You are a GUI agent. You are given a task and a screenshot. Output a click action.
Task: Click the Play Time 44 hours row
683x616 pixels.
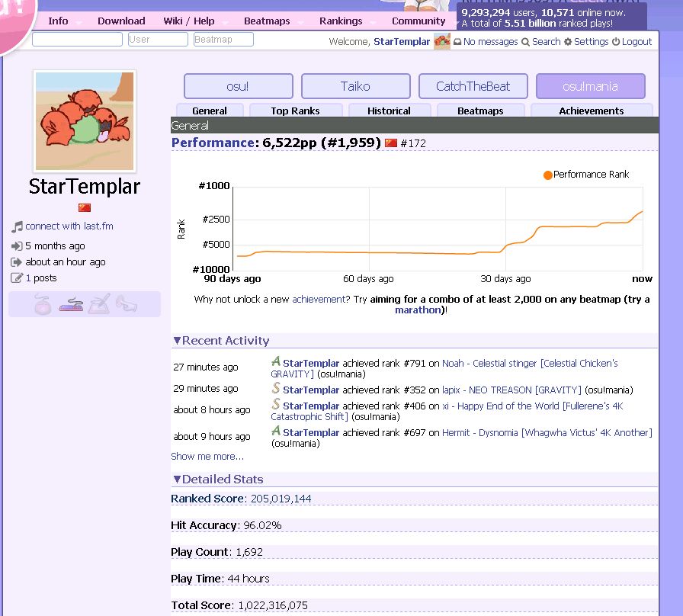tap(414, 579)
